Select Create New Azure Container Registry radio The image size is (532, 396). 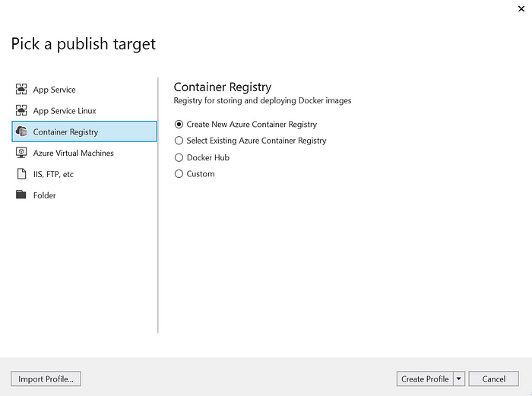pyautogui.click(x=179, y=124)
